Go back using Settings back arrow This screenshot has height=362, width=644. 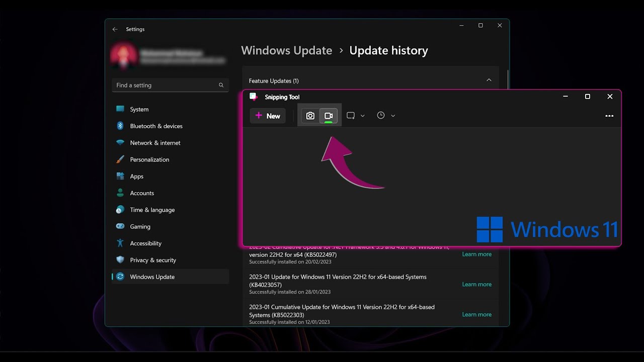115,29
